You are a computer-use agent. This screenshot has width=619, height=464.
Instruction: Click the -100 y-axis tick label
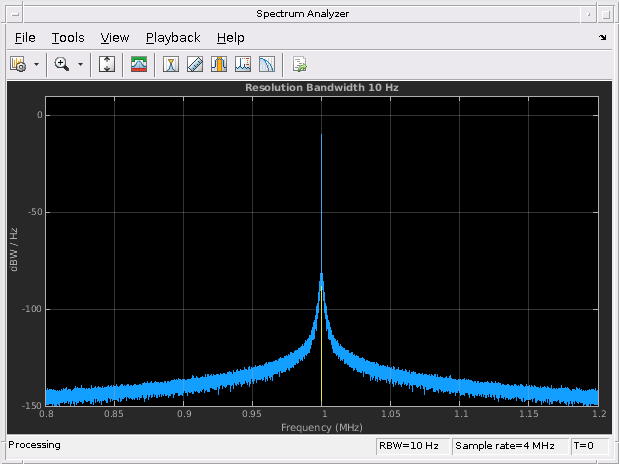[32, 309]
